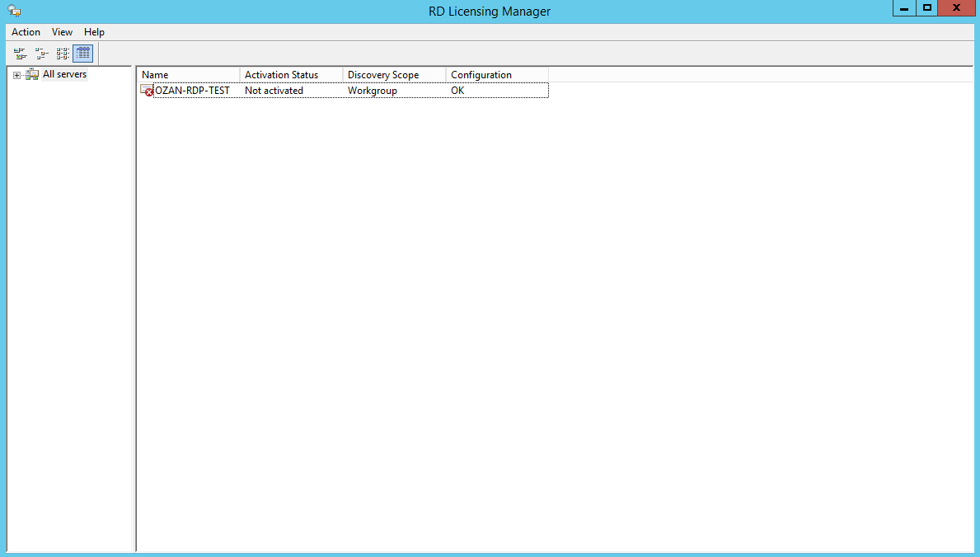Select the OZAN-RDP-TEST server row
The image size is (980, 557).
[x=192, y=91]
